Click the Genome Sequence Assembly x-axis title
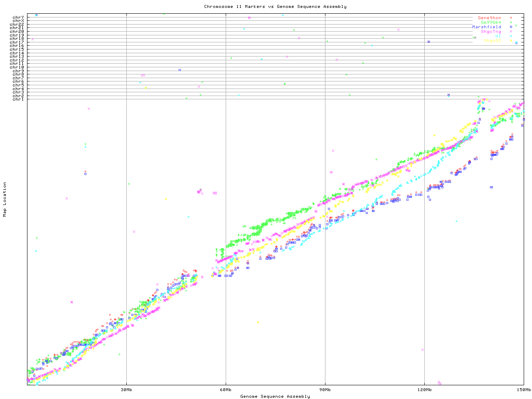 pyautogui.click(x=275, y=397)
